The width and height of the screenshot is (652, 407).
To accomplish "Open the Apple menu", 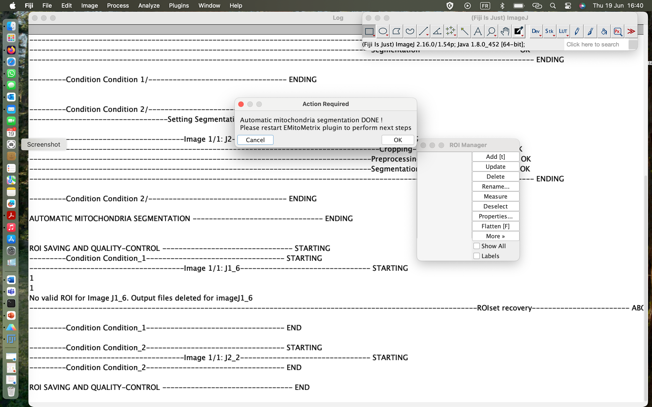I will click(x=12, y=5).
